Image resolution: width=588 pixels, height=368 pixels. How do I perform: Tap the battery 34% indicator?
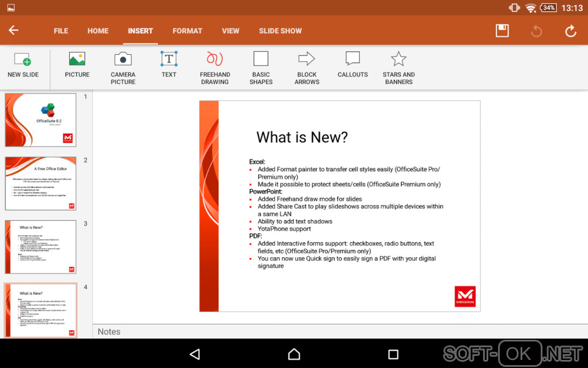point(548,7)
